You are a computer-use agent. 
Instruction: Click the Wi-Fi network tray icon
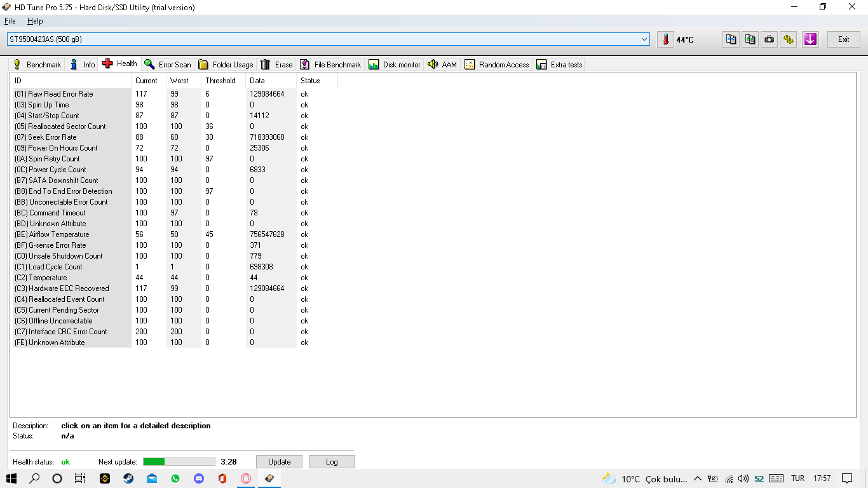[x=729, y=478]
